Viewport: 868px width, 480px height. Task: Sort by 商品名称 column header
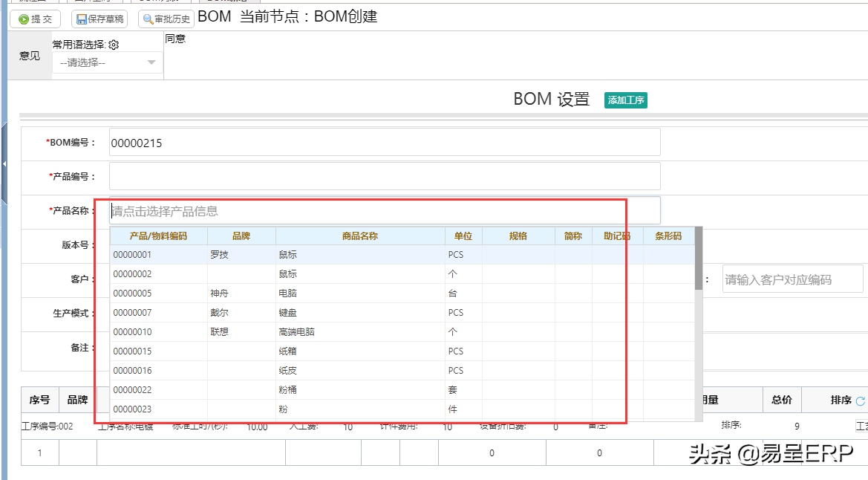coord(360,236)
